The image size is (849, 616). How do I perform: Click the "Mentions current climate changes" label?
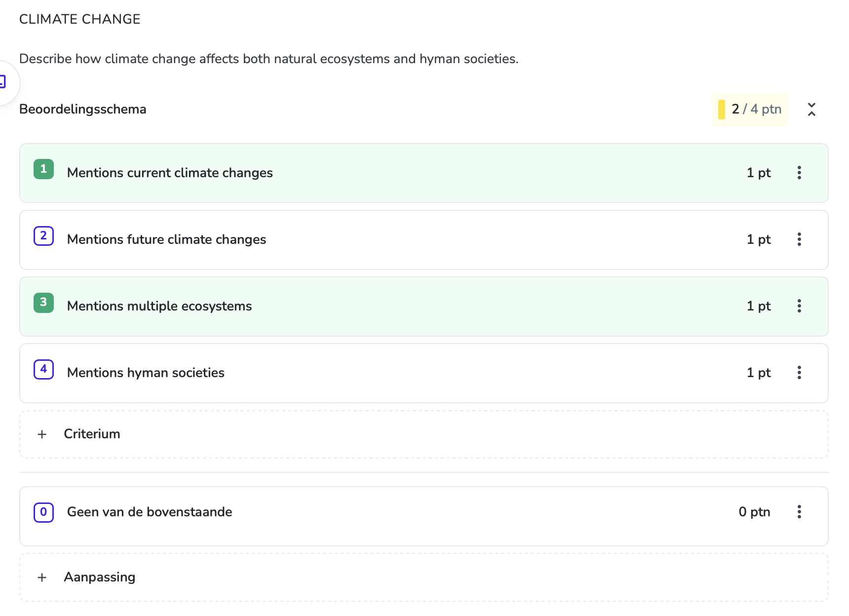(x=170, y=173)
